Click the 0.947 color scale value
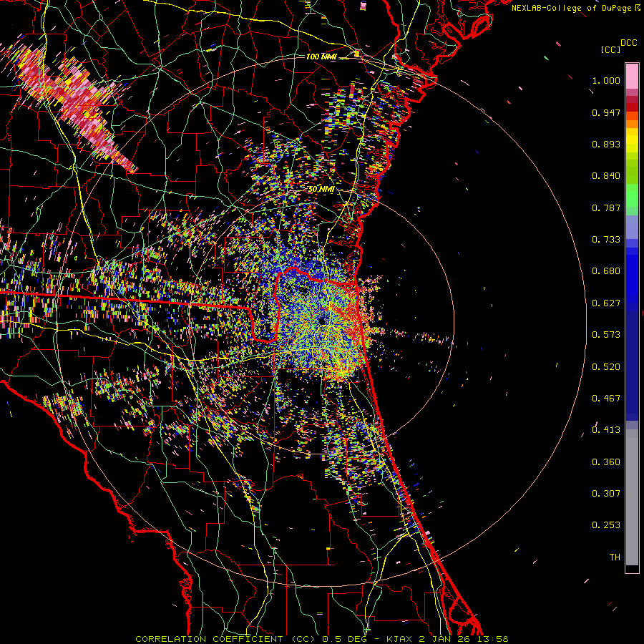 click(x=606, y=112)
